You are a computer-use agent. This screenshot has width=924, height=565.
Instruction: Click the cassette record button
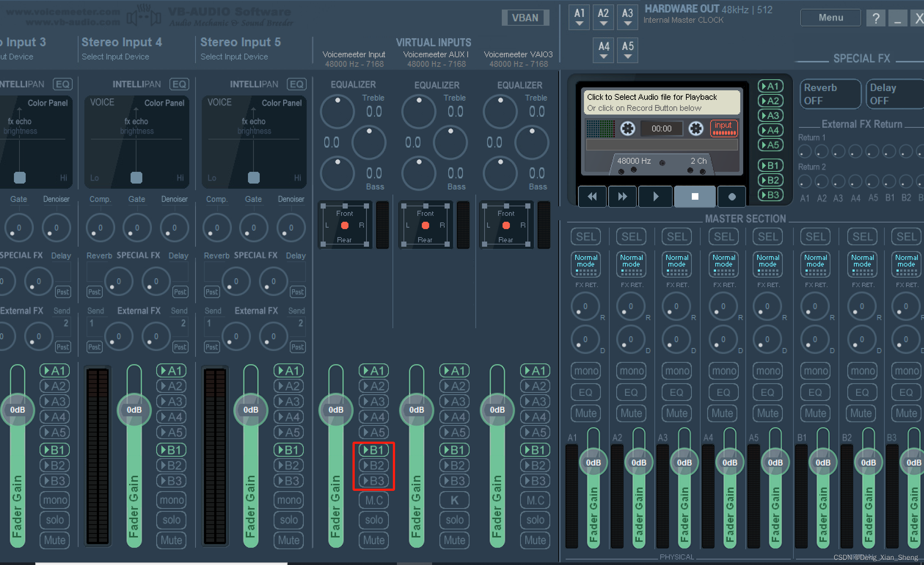[x=731, y=196]
